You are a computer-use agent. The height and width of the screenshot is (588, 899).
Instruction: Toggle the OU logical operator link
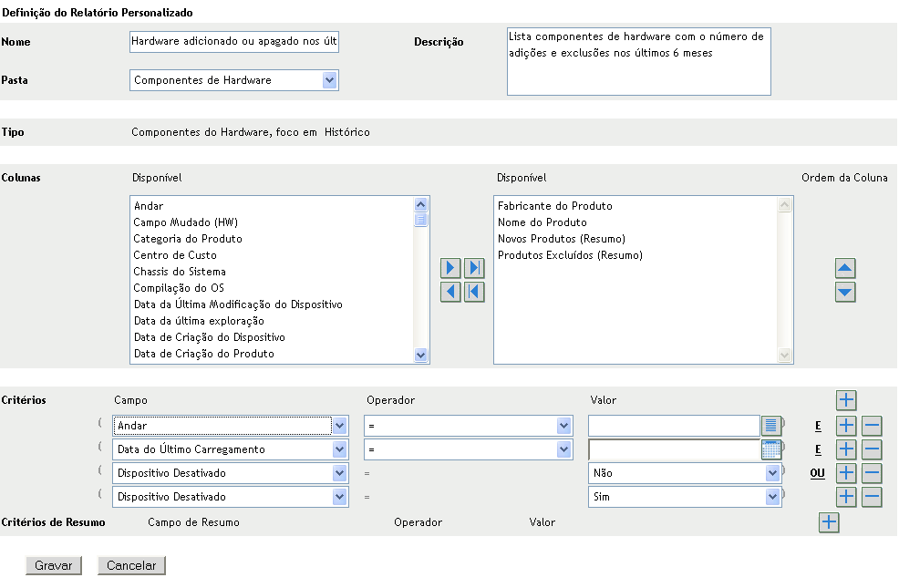pos(817,473)
